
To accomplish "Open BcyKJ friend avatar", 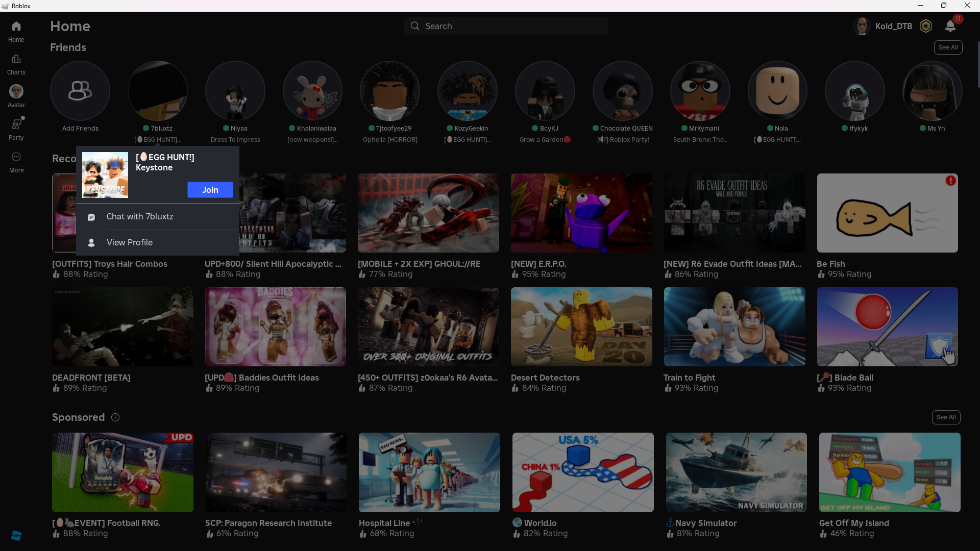I will click(545, 91).
